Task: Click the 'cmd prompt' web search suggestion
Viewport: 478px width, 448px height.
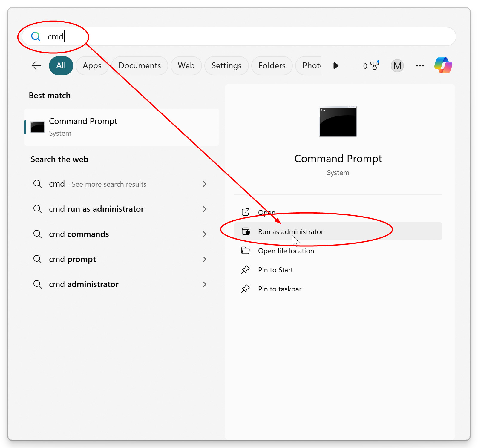Action: pos(72,259)
